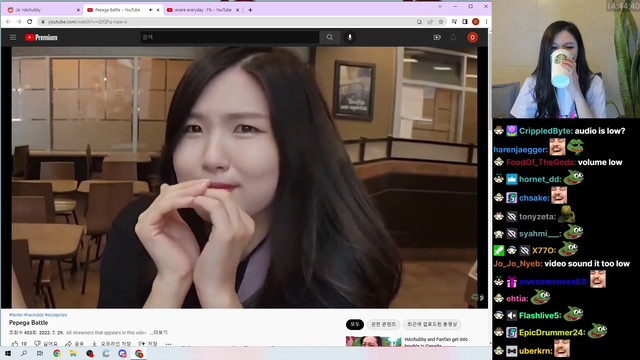Close the Pepega Battle tab
This screenshot has height=360, width=640.
click(158, 10)
